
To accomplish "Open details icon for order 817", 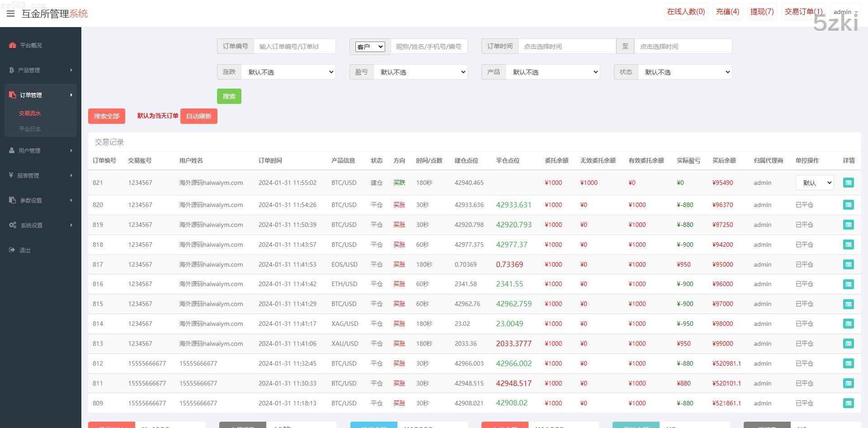I will pyautogui.click(x=849, y=264).
